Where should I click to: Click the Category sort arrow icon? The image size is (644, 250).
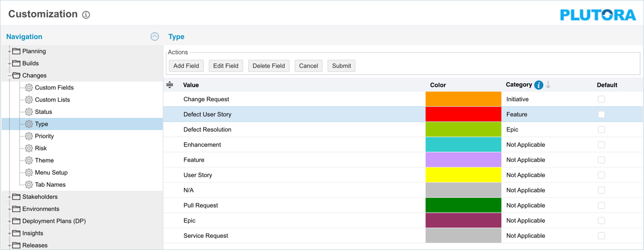click(548, 85)
